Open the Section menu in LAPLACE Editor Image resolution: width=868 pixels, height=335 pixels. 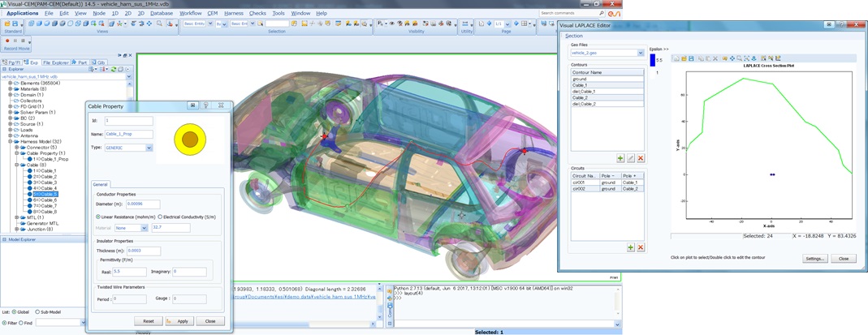pos(573,36)
